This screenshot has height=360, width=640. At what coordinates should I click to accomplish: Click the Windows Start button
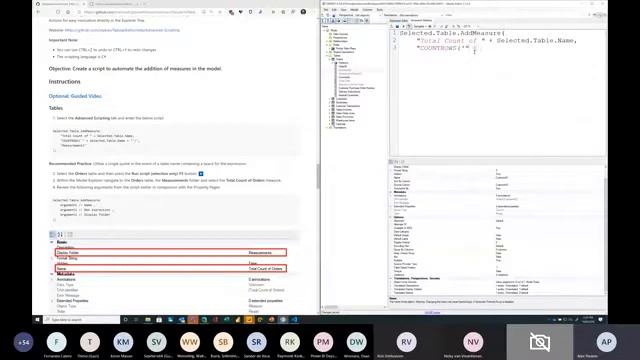38,320
